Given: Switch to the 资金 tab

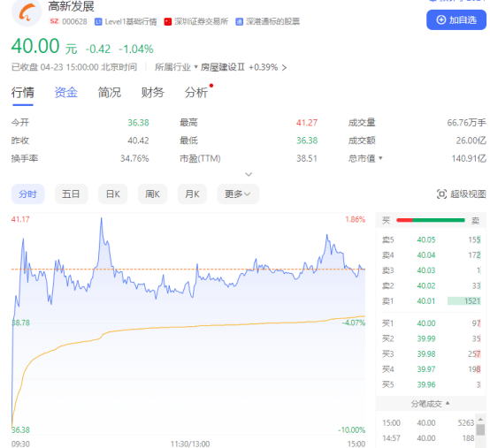Looking at the screenshot, I should point(66,93).
